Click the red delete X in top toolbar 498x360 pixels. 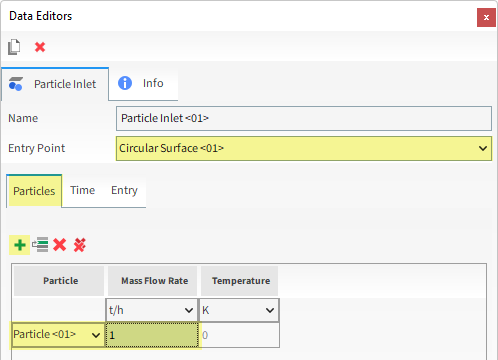point(40,47)
